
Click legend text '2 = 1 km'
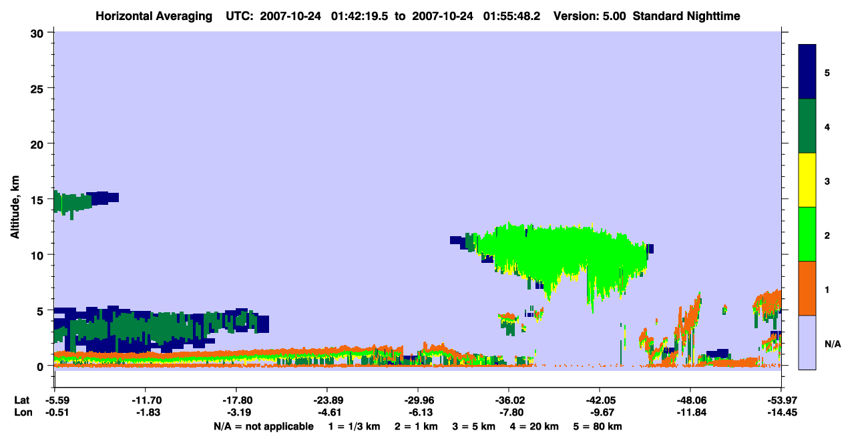tap(416, 426)
